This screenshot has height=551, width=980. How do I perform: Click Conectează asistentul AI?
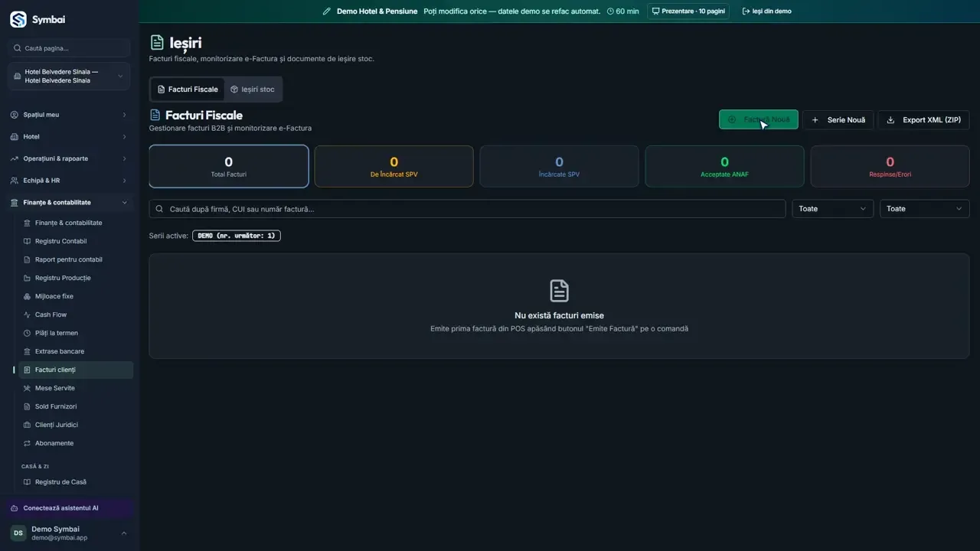point(69,508)
